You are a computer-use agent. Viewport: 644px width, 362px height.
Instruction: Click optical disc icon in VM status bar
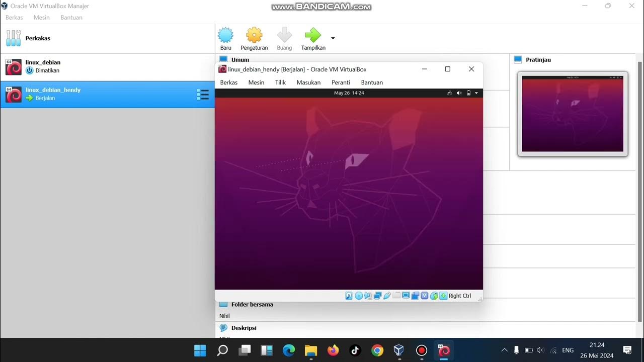click(x=359, y=296)
